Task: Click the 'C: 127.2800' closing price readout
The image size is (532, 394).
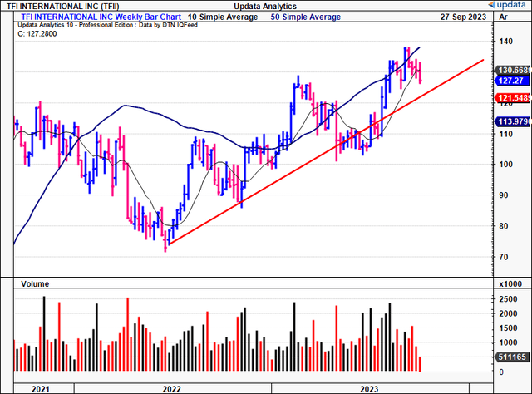Action: pos(36,36)
